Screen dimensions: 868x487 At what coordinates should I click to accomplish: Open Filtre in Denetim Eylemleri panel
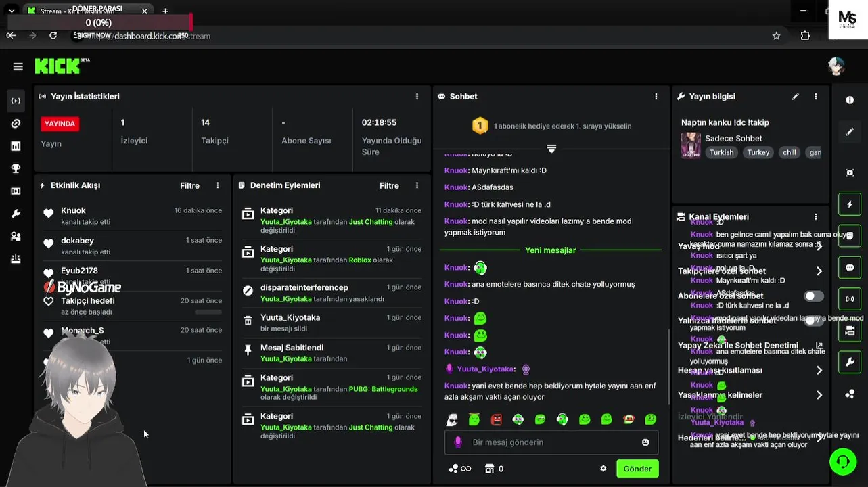tap(389, 185)
